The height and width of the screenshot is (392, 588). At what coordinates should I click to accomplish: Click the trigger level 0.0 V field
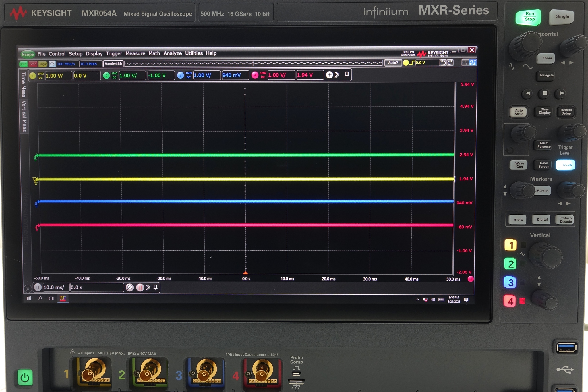[x=427, y=63]
